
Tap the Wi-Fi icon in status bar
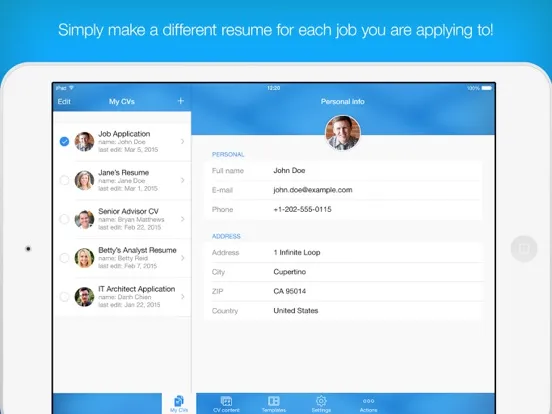[x=71, y=88]
